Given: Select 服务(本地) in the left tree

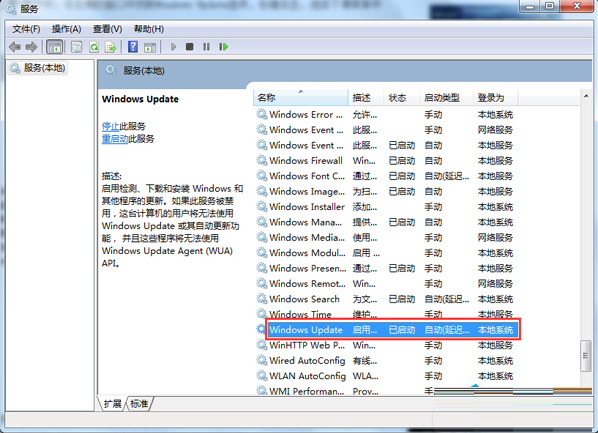Looking at the screenshot, I should pos(37,68).
